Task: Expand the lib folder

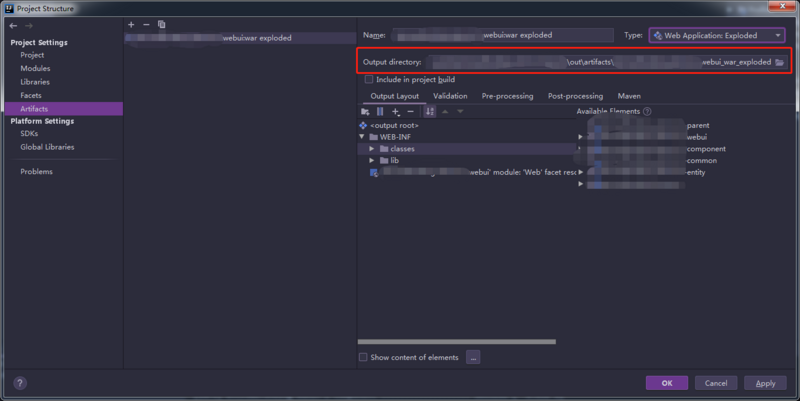Action: (372, 160)
